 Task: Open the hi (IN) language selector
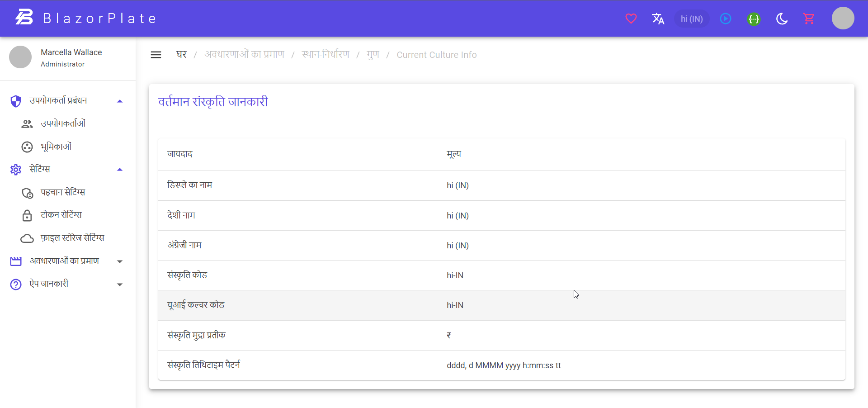coord(691,19)
